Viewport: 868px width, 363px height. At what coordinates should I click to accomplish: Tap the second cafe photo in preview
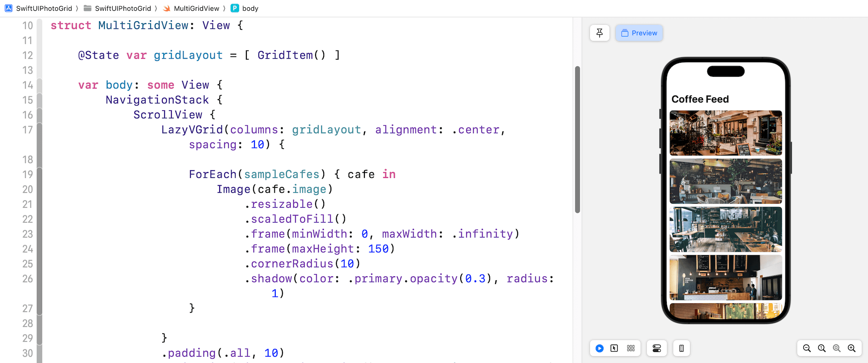[726, 181]
